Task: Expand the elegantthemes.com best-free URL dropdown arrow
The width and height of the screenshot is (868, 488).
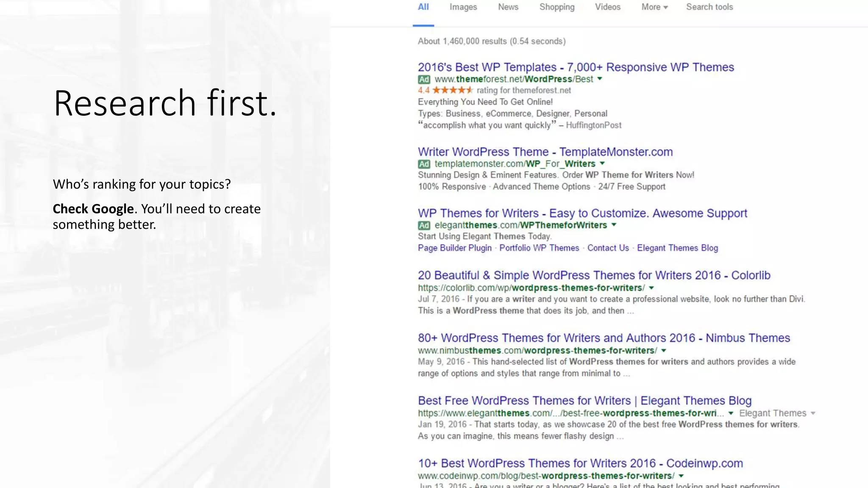Action: pos(731,413)
